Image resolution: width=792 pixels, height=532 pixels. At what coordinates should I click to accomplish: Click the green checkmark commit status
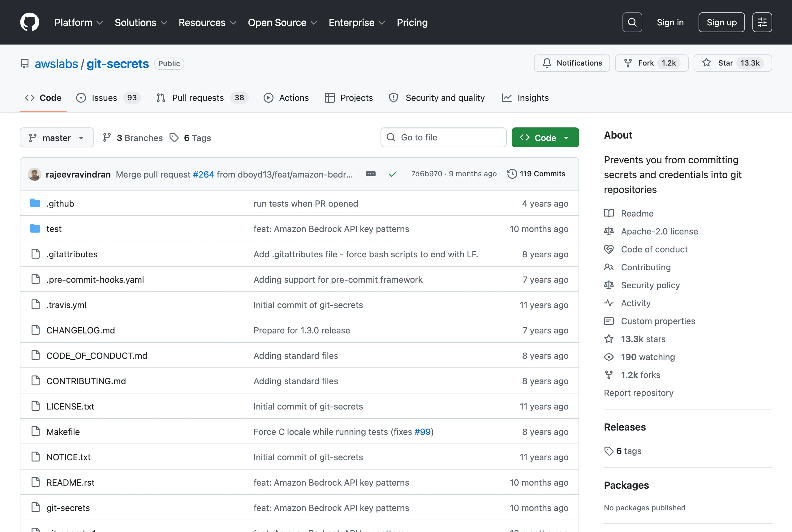393,174
